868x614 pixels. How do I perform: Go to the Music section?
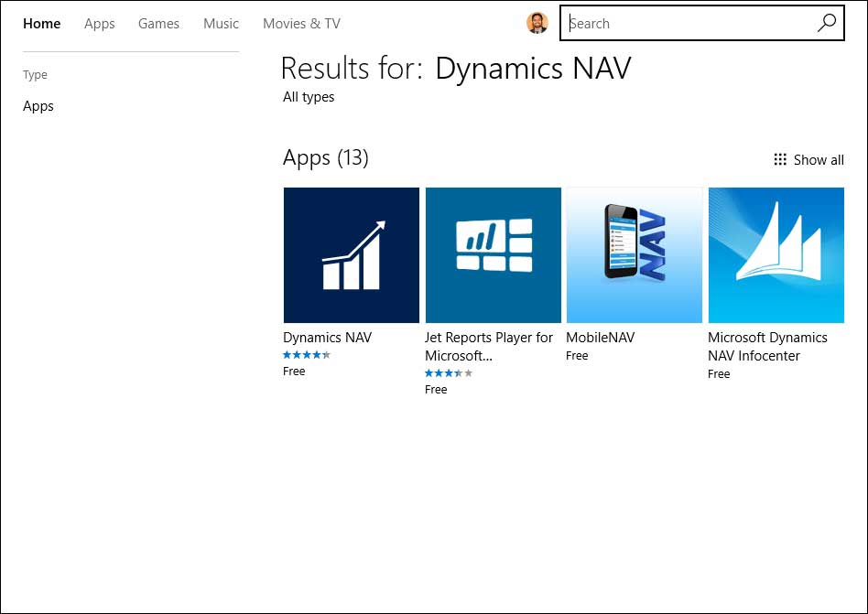tap(221, 24)
